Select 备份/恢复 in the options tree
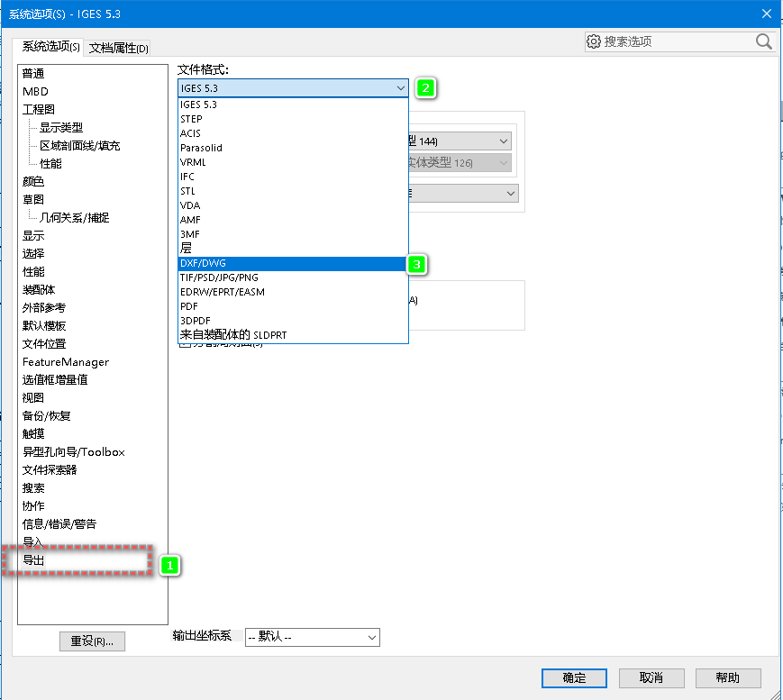Viewport: 783px width, 700px height. point(47,416)
